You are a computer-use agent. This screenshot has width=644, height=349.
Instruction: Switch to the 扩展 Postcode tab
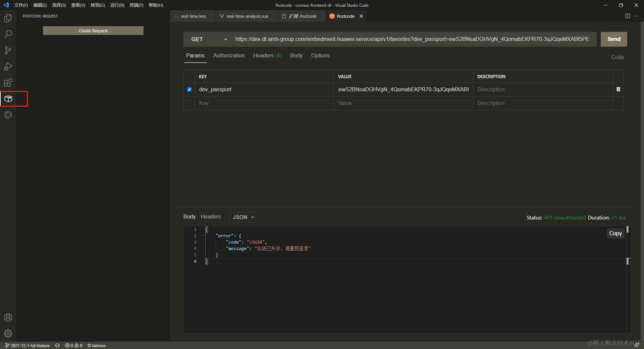tap(302, 16)
